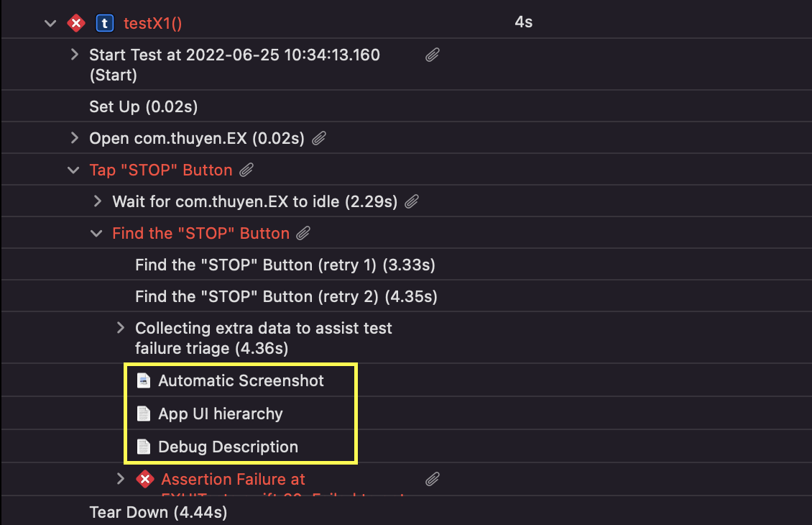Image resolution: width=812 pixels, height=525 pixels.
Task: Collapse the testX1() test row
Action: 50,23
